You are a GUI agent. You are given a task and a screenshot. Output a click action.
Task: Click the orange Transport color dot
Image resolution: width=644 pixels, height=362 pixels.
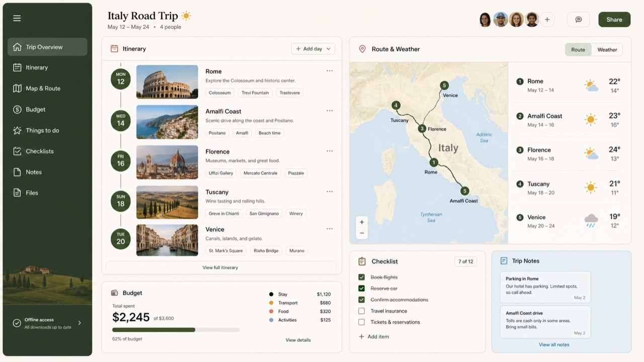271,303
